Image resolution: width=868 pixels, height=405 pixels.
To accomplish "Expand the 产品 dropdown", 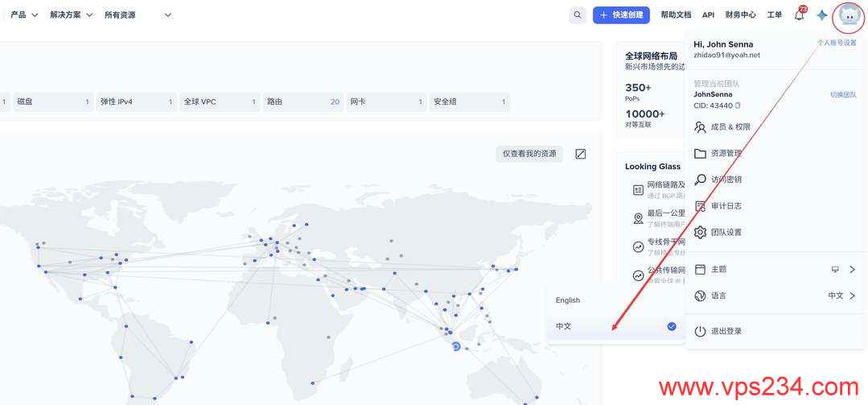I will 24,15.
